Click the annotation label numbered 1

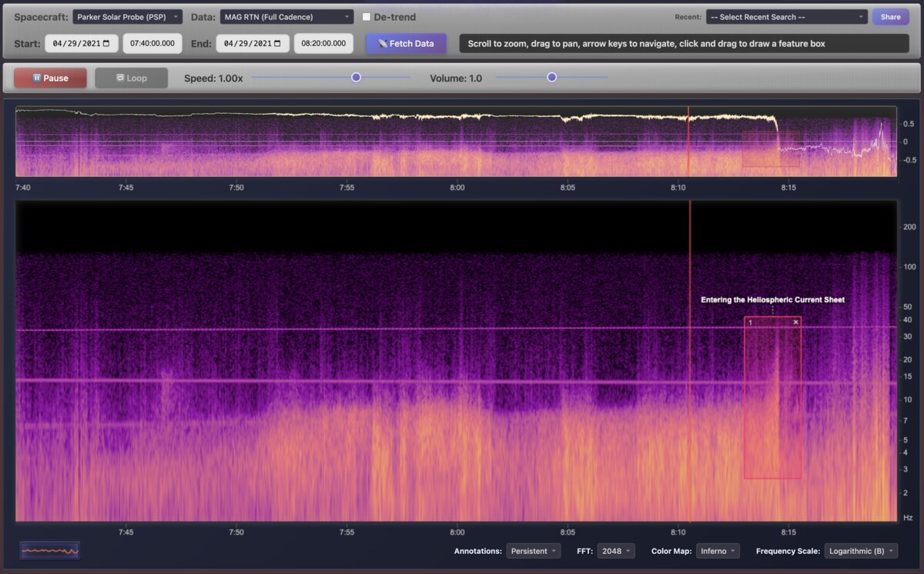tap(750, 322)
